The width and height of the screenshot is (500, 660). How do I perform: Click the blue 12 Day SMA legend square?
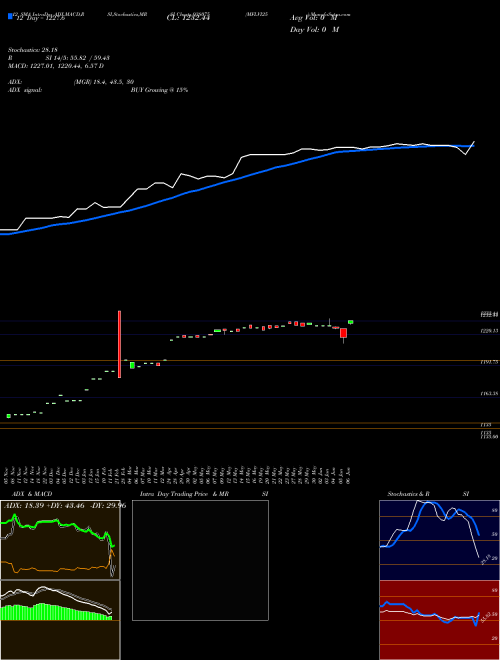pos(10,16)
